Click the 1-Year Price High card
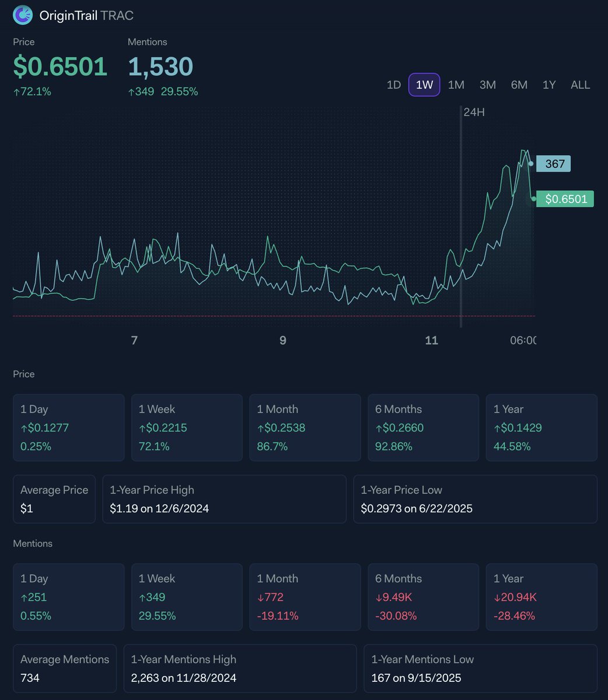 [x=225, y=499]
